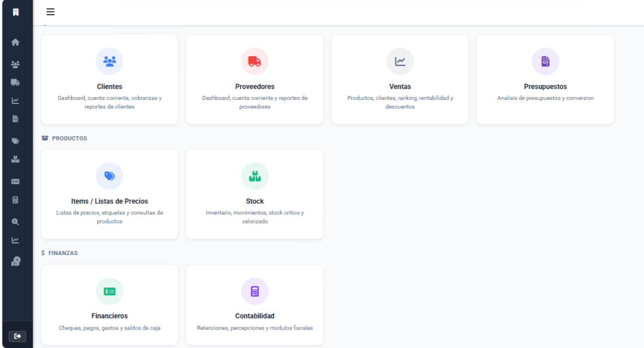Click the magnifier search icon in sidebar
644x348 pixels.
(15, 222)
